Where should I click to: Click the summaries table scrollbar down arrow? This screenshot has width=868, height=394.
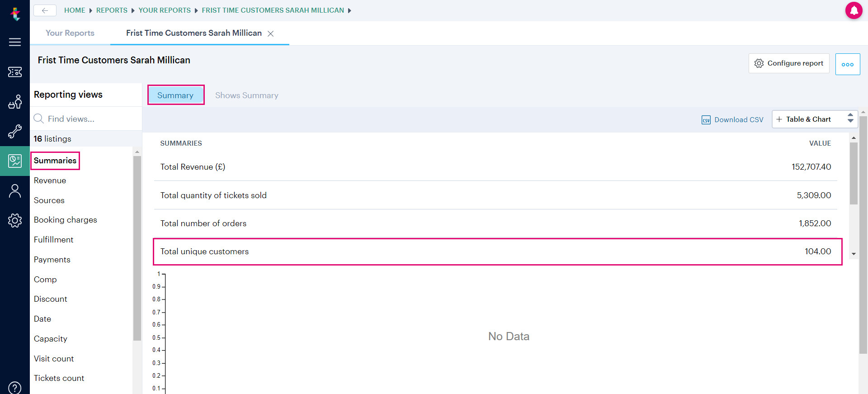coord(854,254)
